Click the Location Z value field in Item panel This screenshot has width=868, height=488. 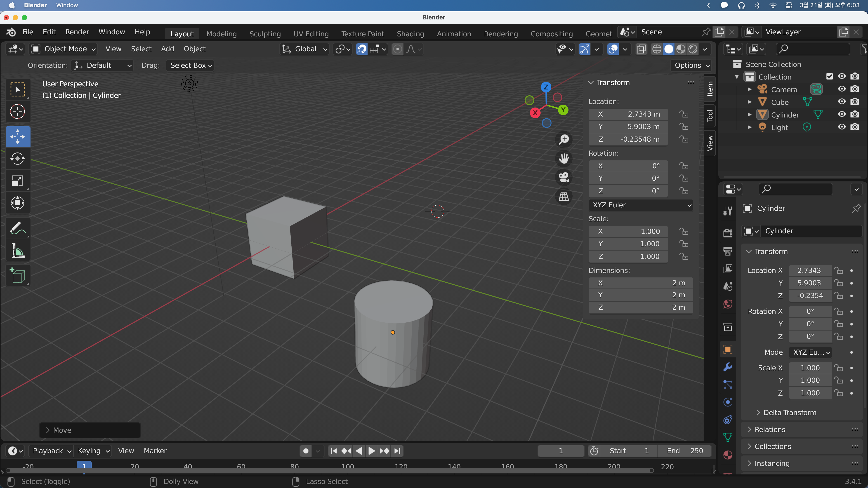pos(628,139)
